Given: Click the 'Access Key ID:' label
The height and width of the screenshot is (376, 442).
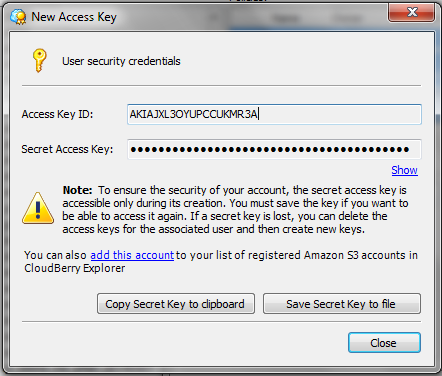Looking at the screenshot, I should [x=57, y=114].
